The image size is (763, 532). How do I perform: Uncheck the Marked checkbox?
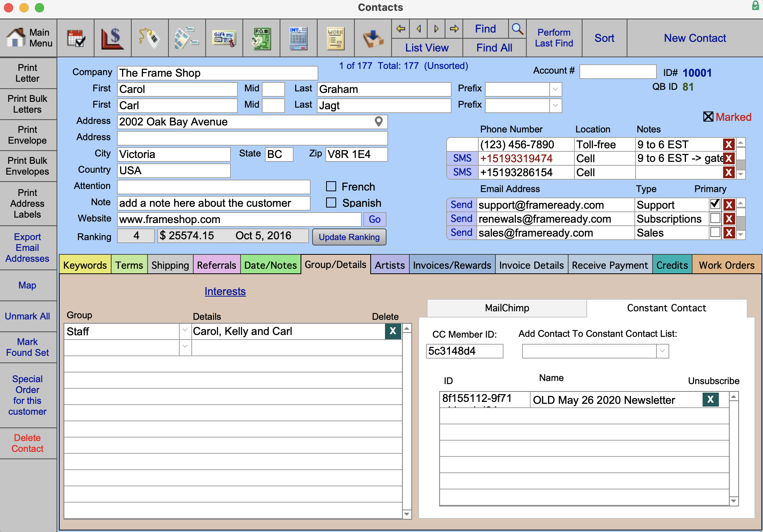708,117
